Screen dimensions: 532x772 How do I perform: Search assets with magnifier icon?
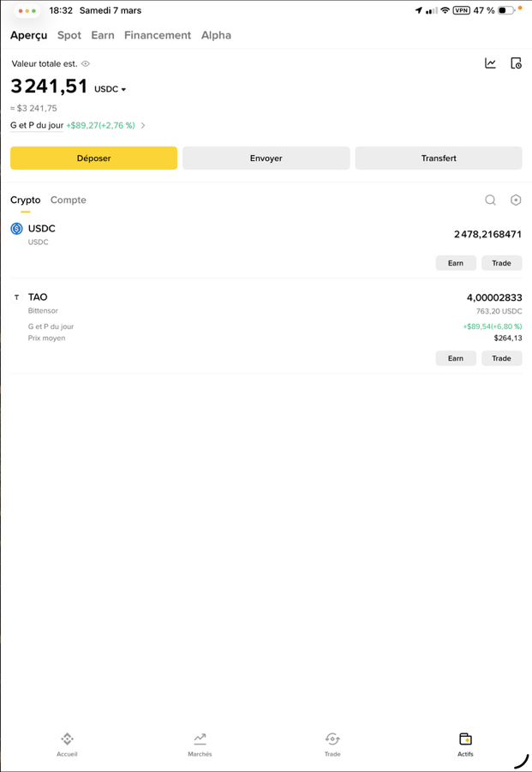pyautogui.click(x=490, y=200)
